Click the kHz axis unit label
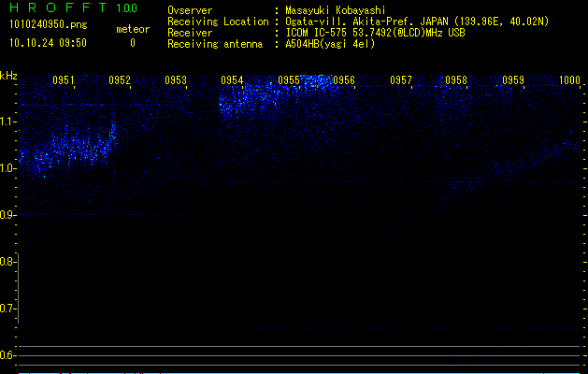The image size is (588, 374). 8,76
